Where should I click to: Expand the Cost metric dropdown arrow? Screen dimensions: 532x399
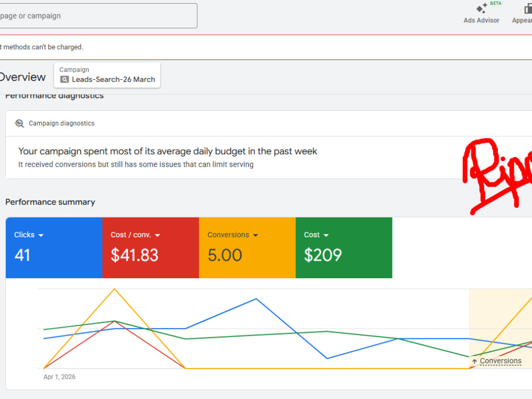(x=326, y=235)
